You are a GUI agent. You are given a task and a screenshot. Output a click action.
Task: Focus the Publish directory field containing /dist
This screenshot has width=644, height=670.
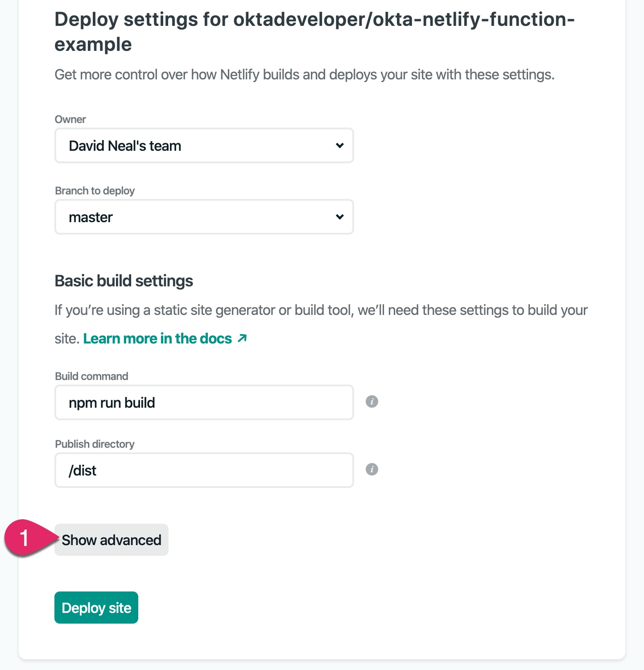click(x=204, y=470)
